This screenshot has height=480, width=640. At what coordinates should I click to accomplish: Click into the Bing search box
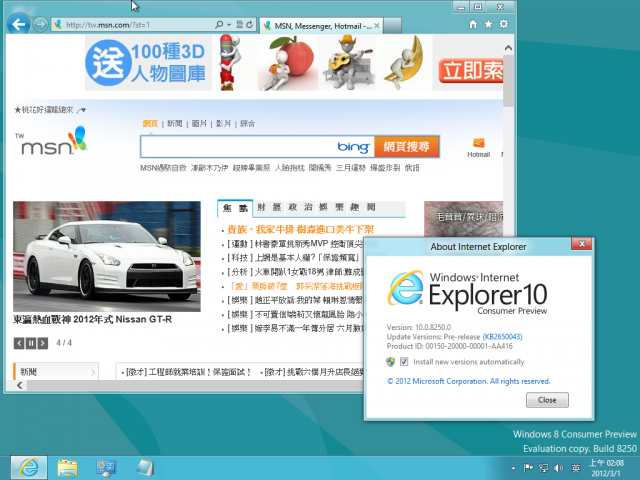238,147
